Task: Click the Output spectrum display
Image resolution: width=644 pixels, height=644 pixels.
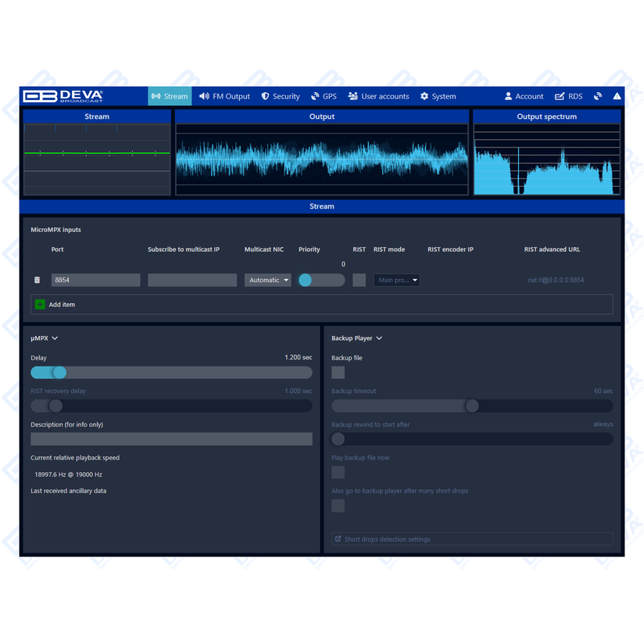Action: click(546, 159)
